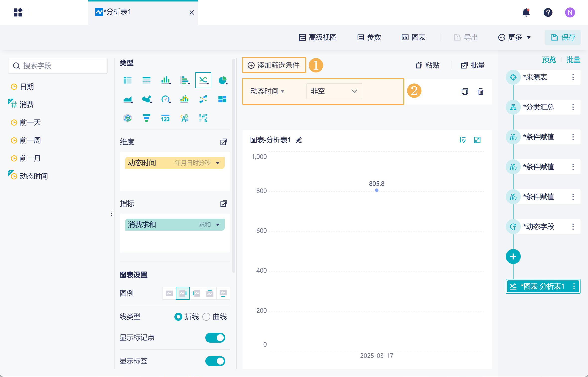Click the copy filter condition icon
Image resolution: width=588 pixels, height=377 pixels.
pyautogui.click(x=465, y=92)
